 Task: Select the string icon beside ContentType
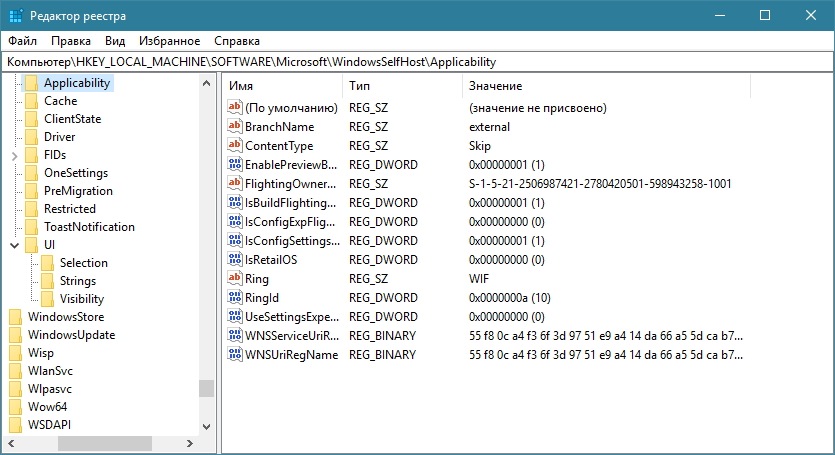coord(235,145)
